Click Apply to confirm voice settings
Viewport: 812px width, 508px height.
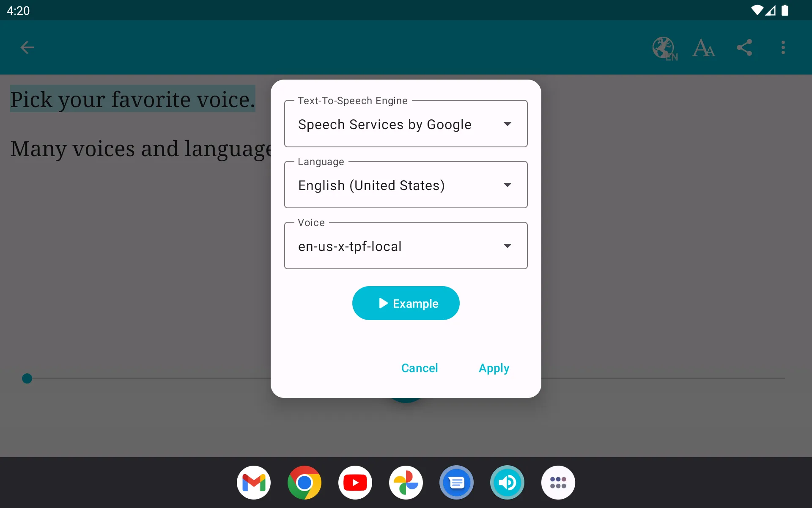point(494,368)
